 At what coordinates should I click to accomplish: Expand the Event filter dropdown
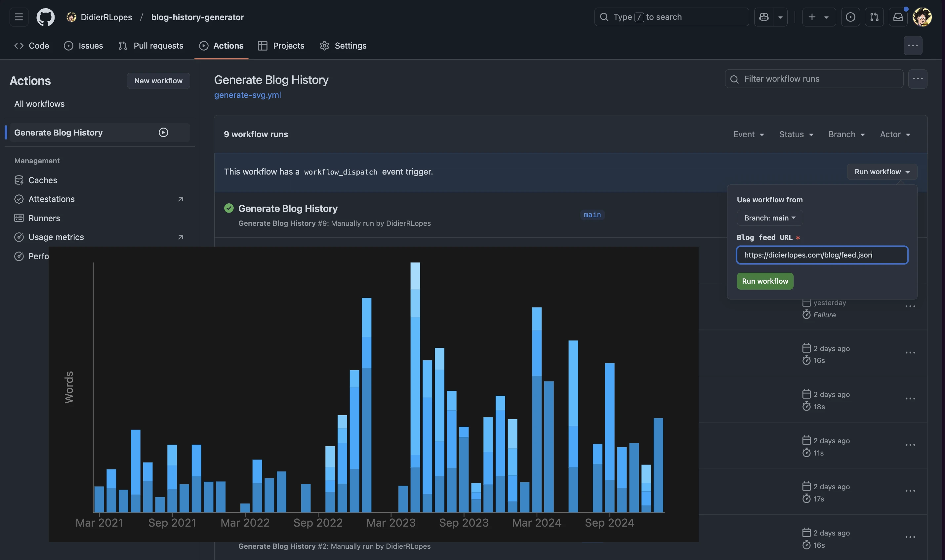click(748, 134)
